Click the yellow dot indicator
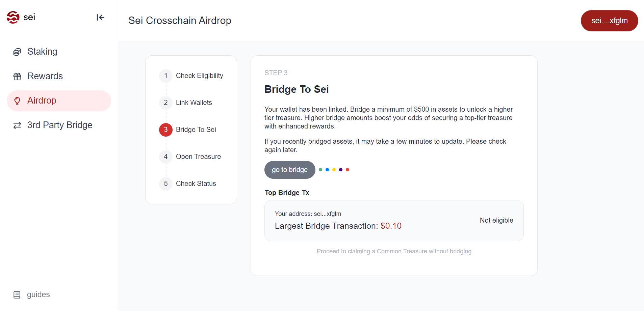This screenshot has width=644, height=311. click(334, 170)
